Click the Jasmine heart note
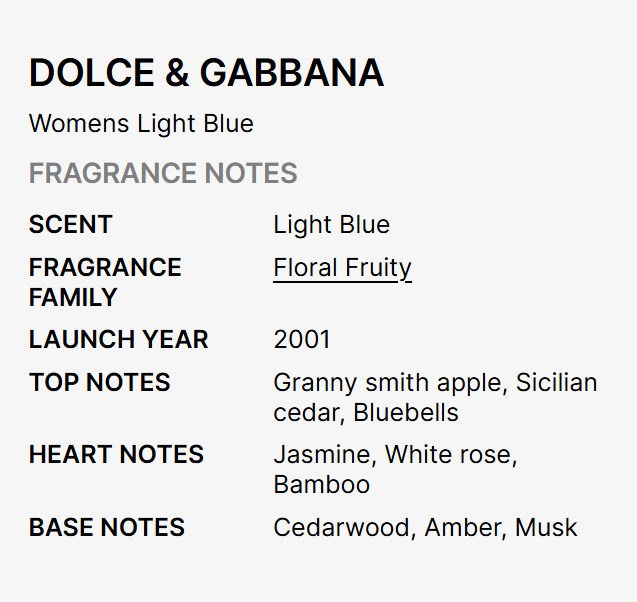Image resolution: width=637 pixels, height=602 pixels. point(320,455)
